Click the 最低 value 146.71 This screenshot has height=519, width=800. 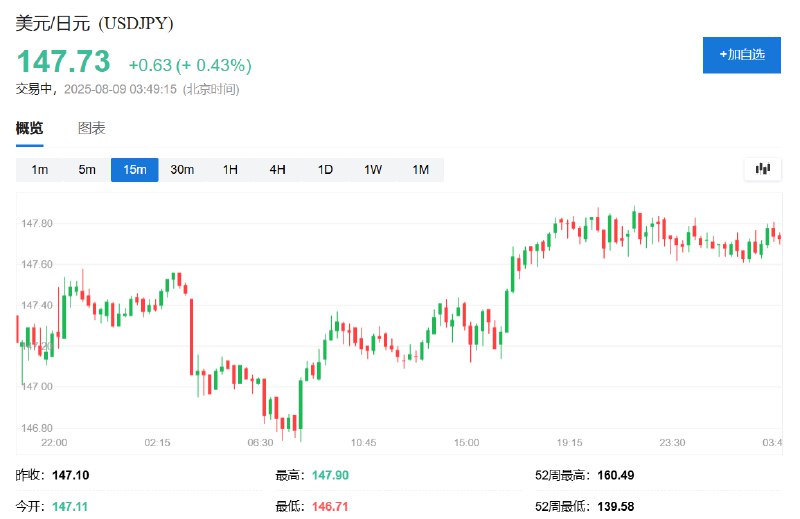point(330,507)
